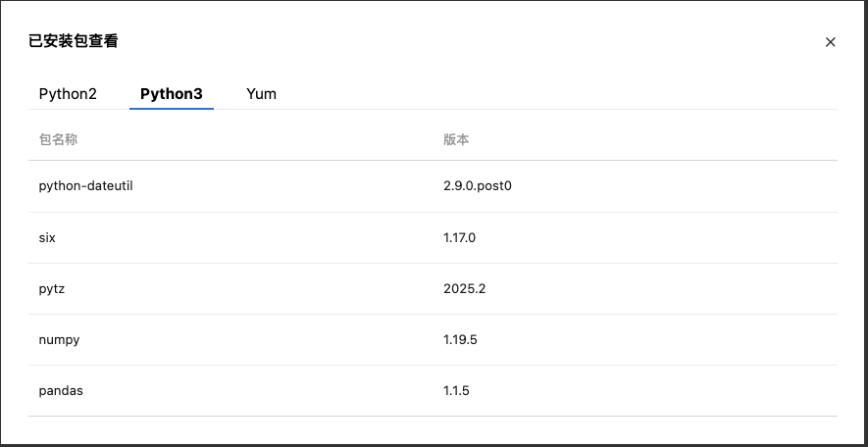Viewport: 868px width, 447px height.
Task: Click the blue underline beneath the active tab
Action: coord(172,108)
